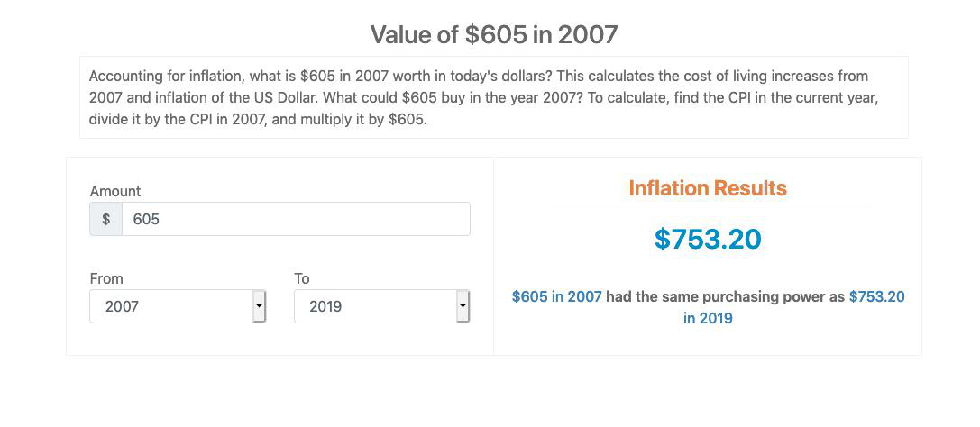
Task: Follow the "$605 in 2007" link
Action: pyautogui.click(x=556, y=296)
